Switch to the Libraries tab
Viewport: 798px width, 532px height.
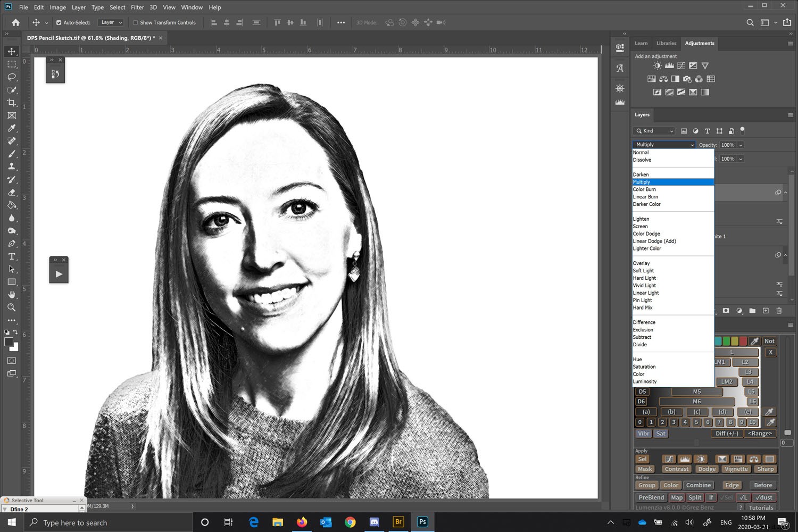pos(666,43)
